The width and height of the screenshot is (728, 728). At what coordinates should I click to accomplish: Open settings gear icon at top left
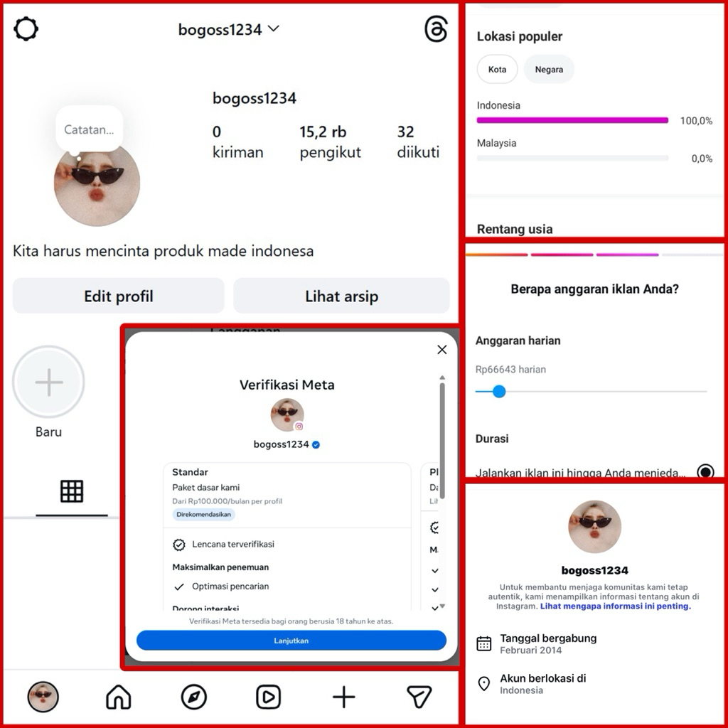click(x=26, y=28)
